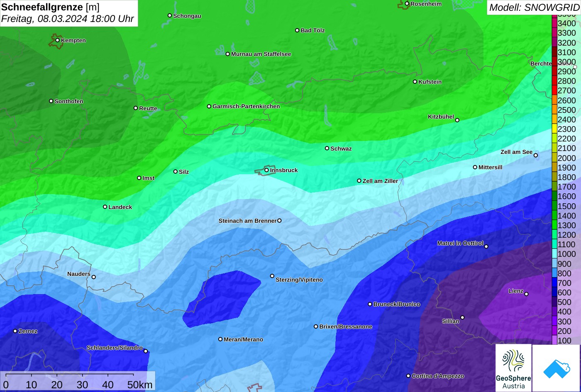Click the Innsbruck label text
This screenshot has height=392, width=581.
pyautogui.click(x=284, y=170)
